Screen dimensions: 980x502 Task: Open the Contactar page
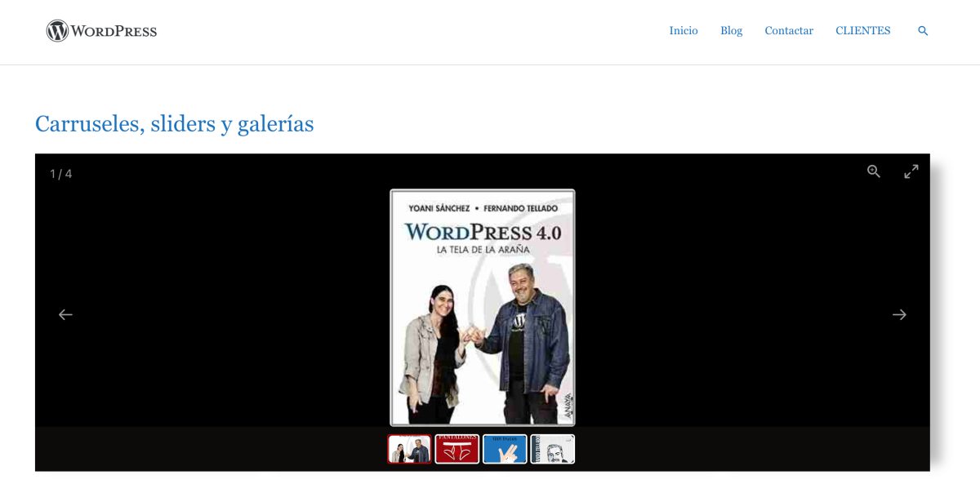click(x=788, y=30)
